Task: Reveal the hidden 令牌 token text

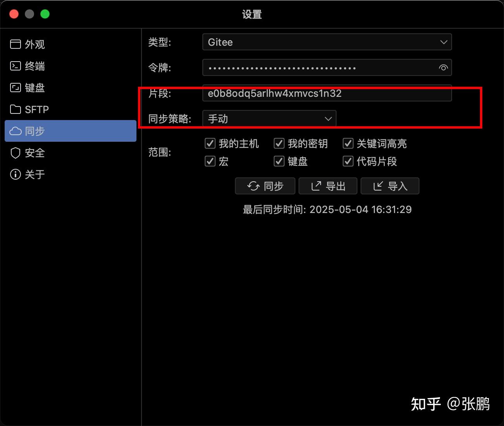Action: click(x=443, y=67)
